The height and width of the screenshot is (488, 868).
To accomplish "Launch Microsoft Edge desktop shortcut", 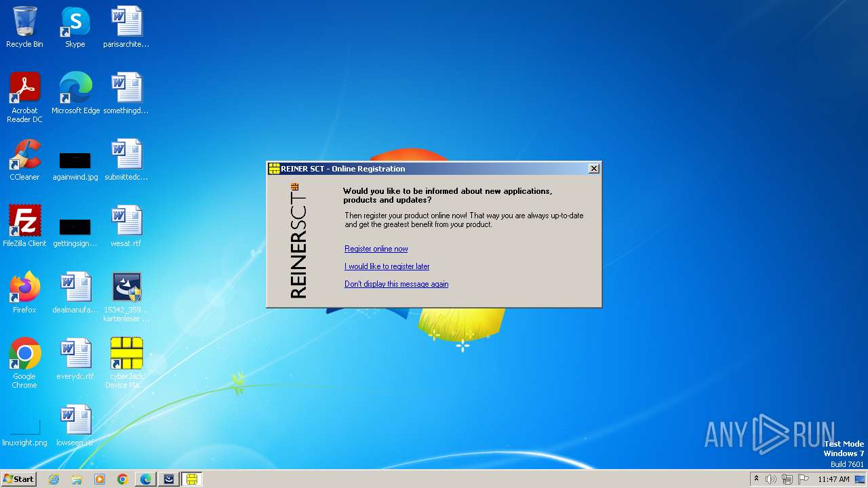I will click(75, 94).
